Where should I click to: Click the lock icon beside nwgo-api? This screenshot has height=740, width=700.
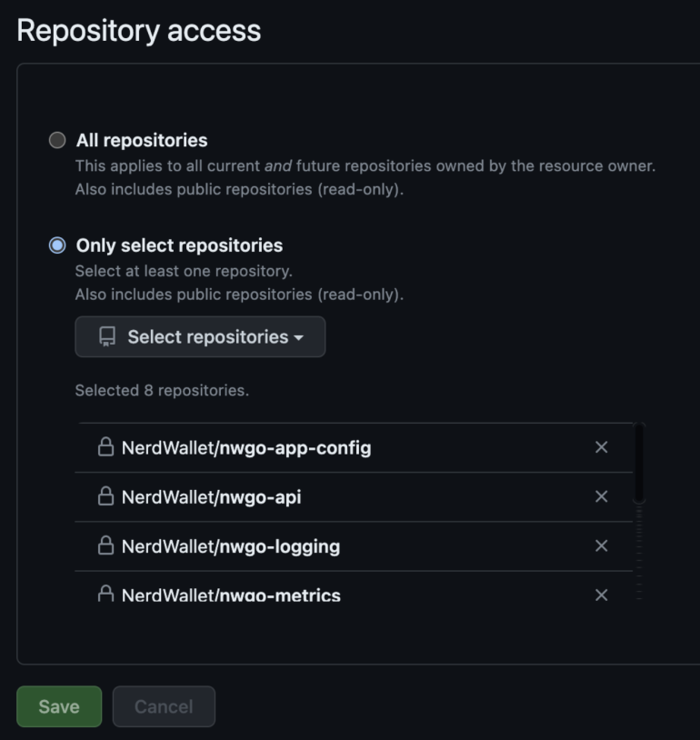(105, 496)
